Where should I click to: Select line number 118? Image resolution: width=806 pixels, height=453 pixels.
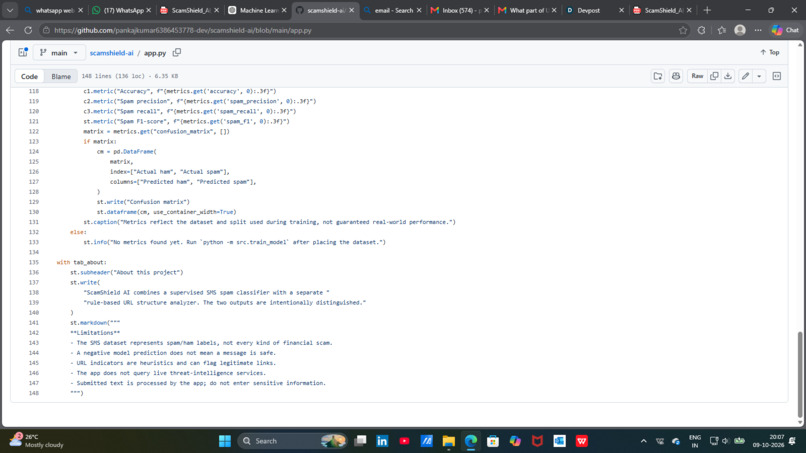(x=34, y=91)
